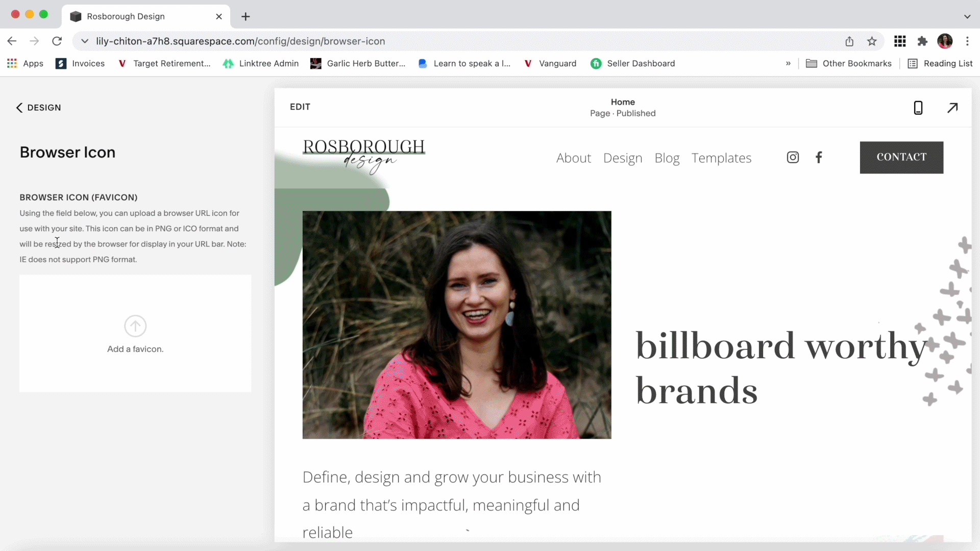Open Other Bookmarks folder

click(848, 63)
